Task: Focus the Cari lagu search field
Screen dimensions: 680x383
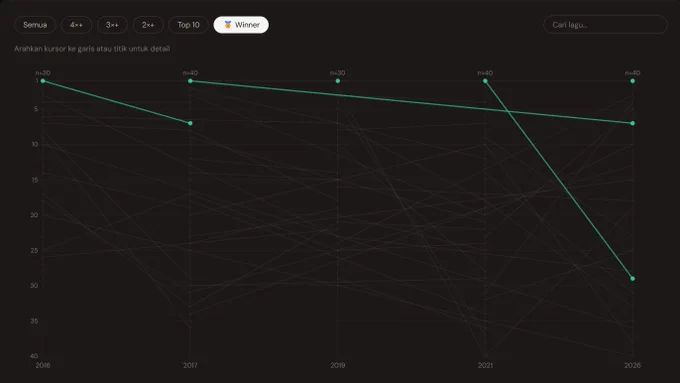Action: click(605, 25)
